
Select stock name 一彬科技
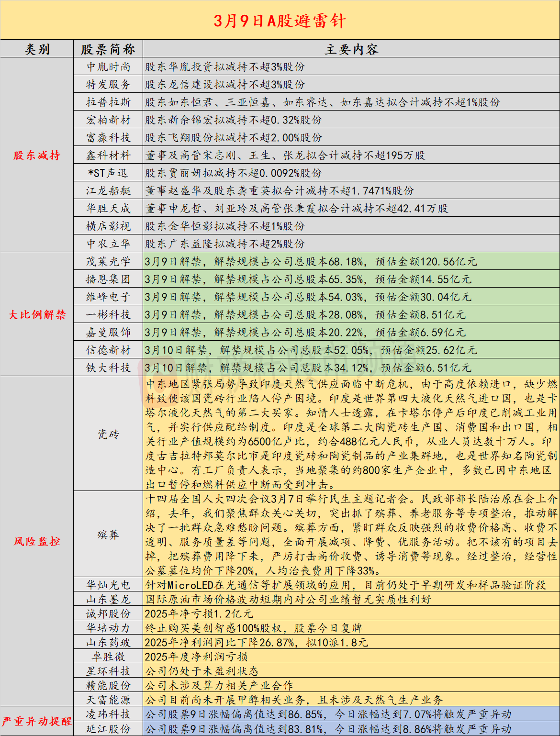(x=108, y=315)
